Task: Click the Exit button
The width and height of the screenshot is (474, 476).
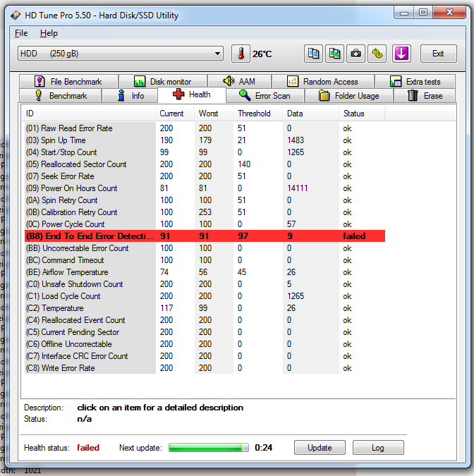Action: pyautogui.click(x=438, y=54)
